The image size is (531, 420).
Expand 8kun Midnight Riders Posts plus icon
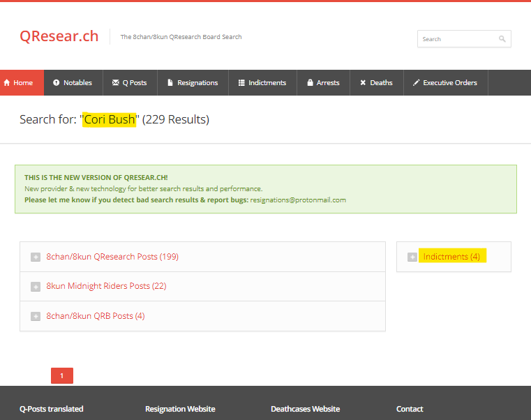tap(36, 287)
